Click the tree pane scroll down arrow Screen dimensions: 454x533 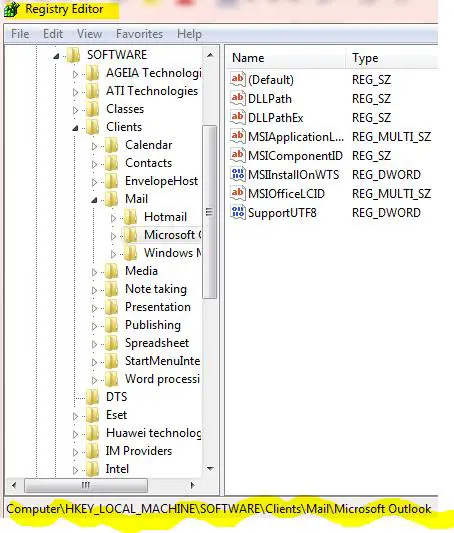click(x=210, y=469)
